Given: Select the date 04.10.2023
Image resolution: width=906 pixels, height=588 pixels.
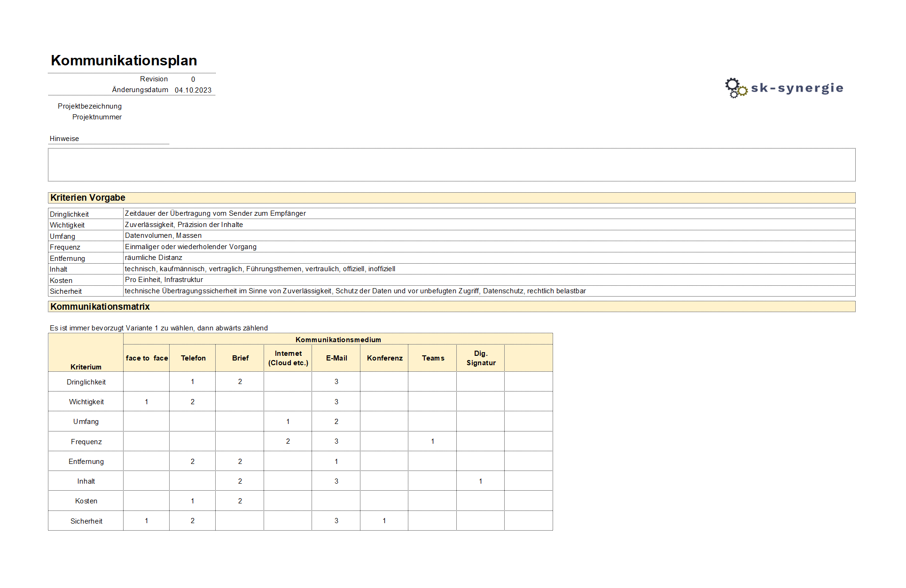Looking at the screenshot, I should click(193, 90).
